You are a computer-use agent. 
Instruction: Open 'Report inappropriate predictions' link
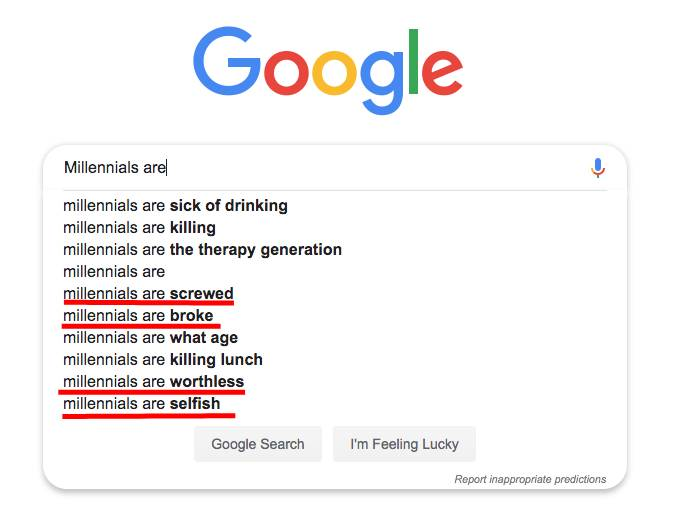tap(530, 480)
